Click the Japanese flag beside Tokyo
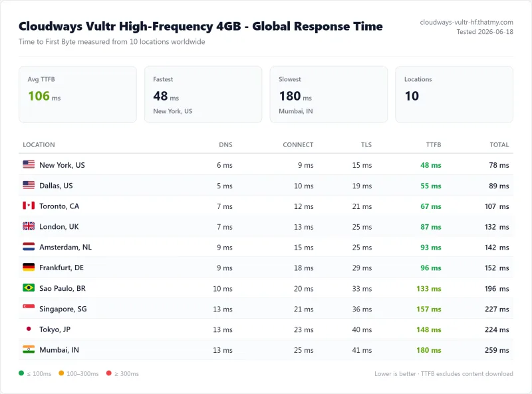Viewport: 532px width, 394px height. (29, 329)
